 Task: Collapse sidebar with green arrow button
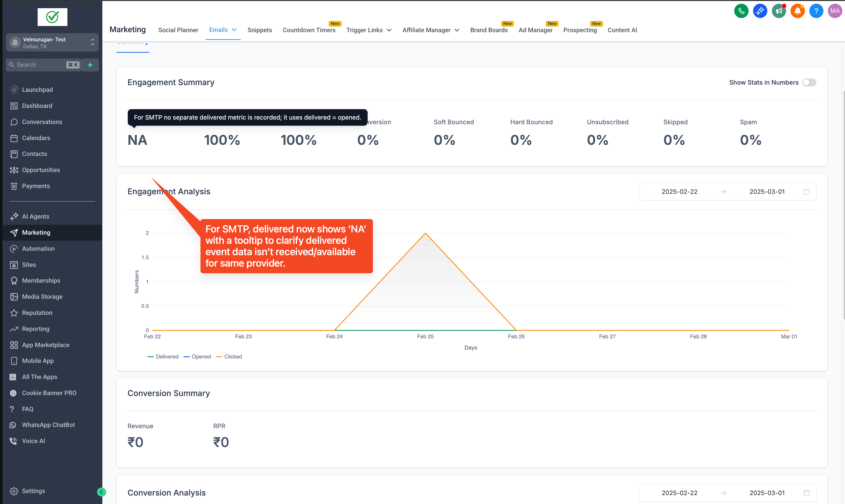point(101,492)
